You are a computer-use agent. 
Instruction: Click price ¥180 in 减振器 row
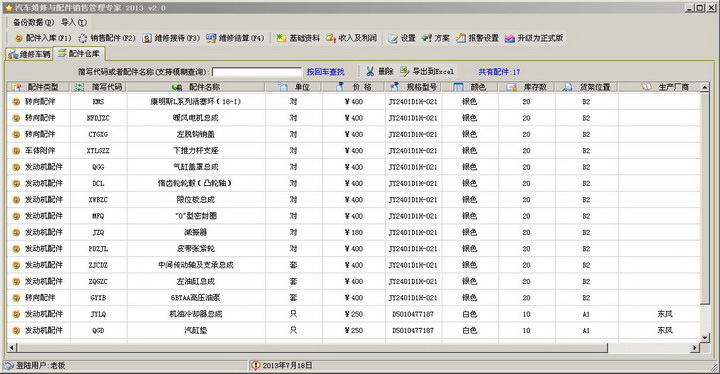click(354, 232)
